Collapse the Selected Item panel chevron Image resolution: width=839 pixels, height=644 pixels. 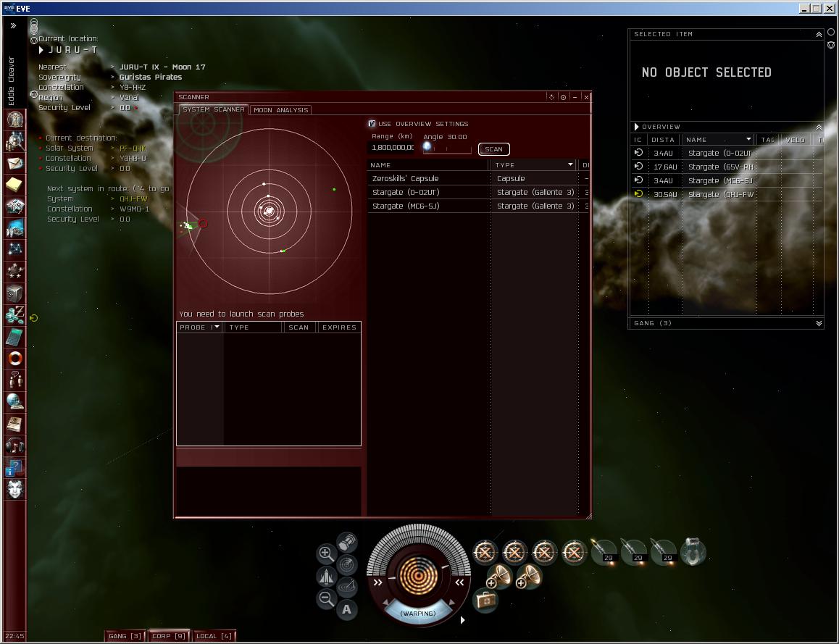819,34
